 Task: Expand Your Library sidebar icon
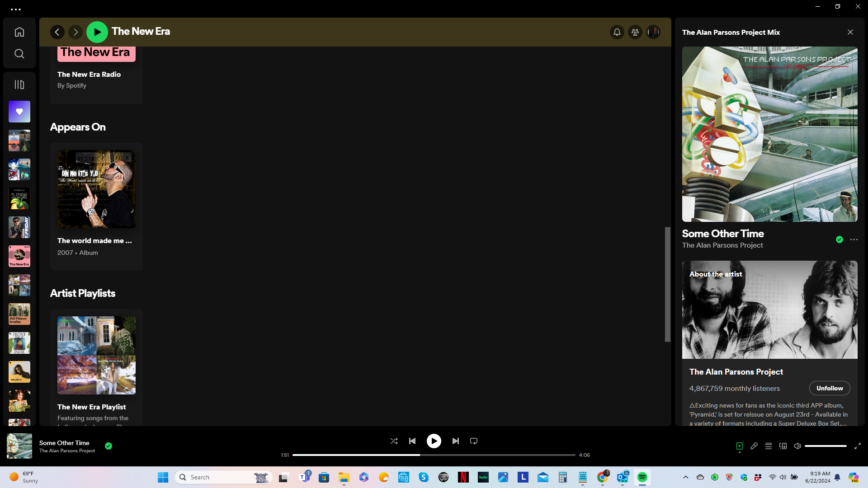coord(19,84)
